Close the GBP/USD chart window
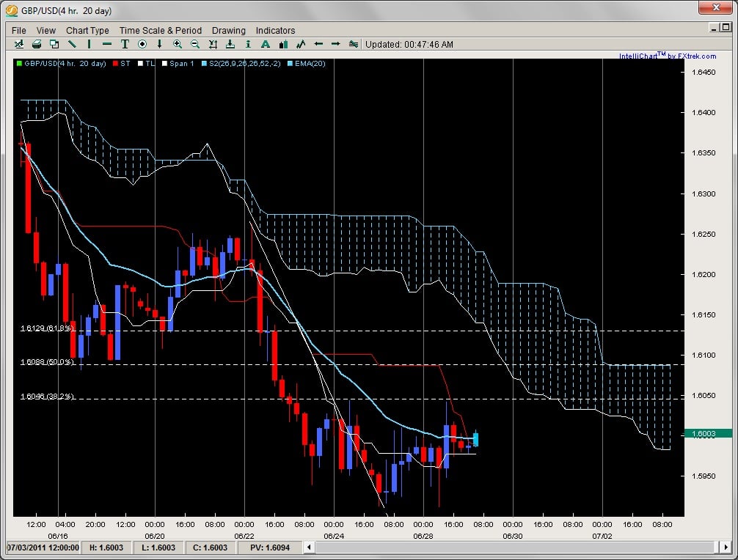The height and width of the screenshot is (560, 738). [x=716, y=8]
